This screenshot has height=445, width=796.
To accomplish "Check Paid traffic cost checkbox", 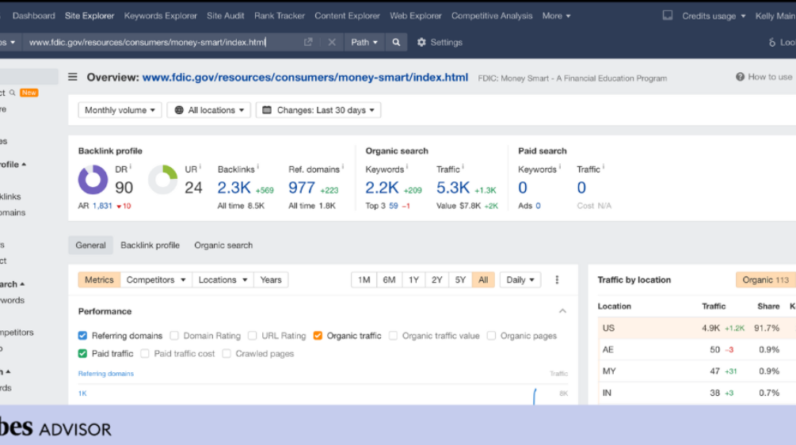I will (145, 353).
